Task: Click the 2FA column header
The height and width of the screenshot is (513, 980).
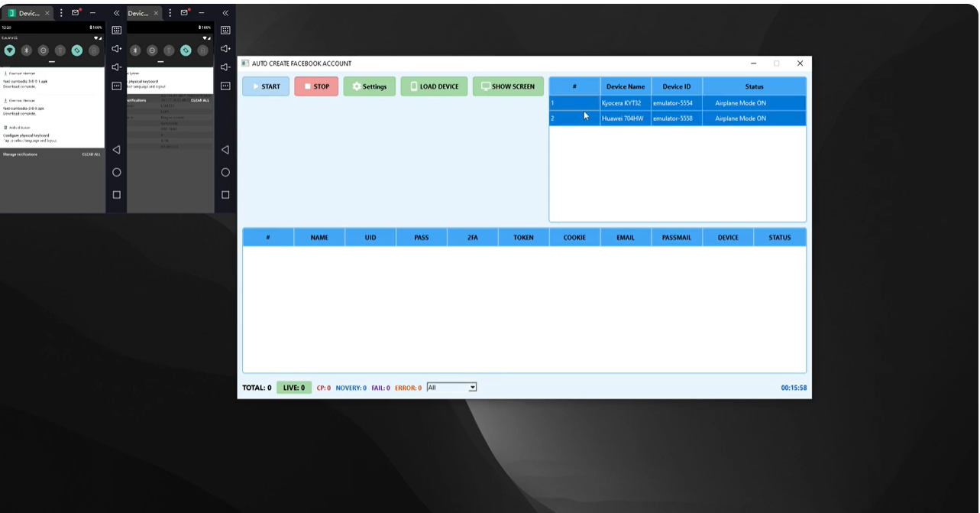Action: [x=472, y=238]
